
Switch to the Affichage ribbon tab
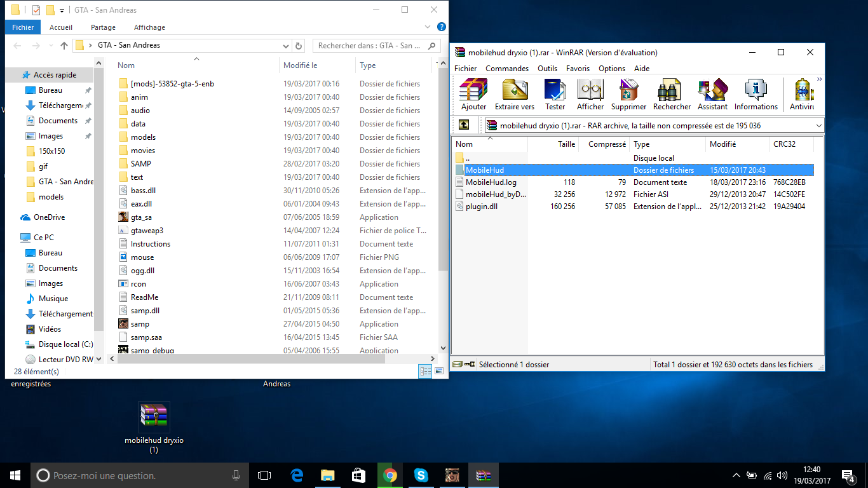(149, 27)
